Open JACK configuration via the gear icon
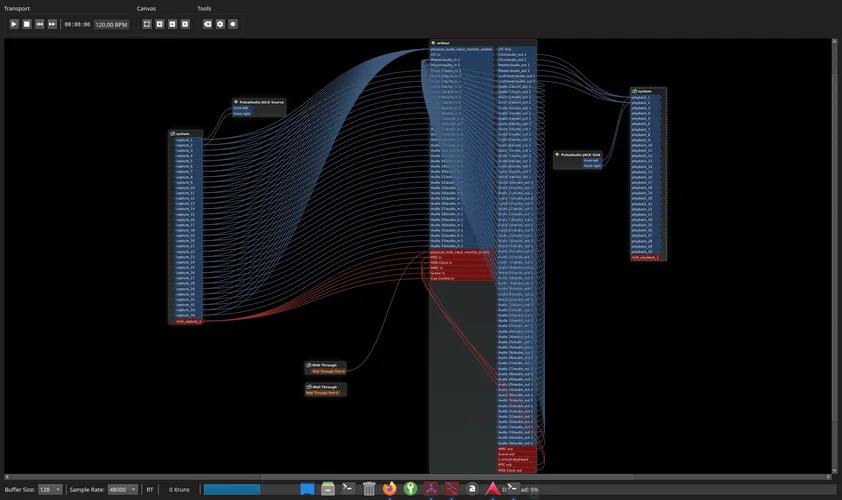This screenshot has width=842, height=500. pyautogui.click(x=221, y=24)
